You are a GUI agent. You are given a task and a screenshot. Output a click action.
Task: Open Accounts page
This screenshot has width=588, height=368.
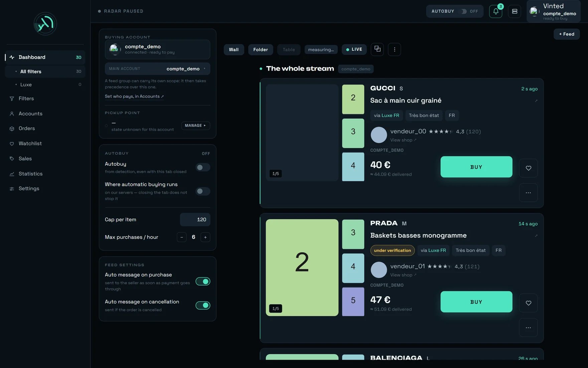tap(45, 113)
